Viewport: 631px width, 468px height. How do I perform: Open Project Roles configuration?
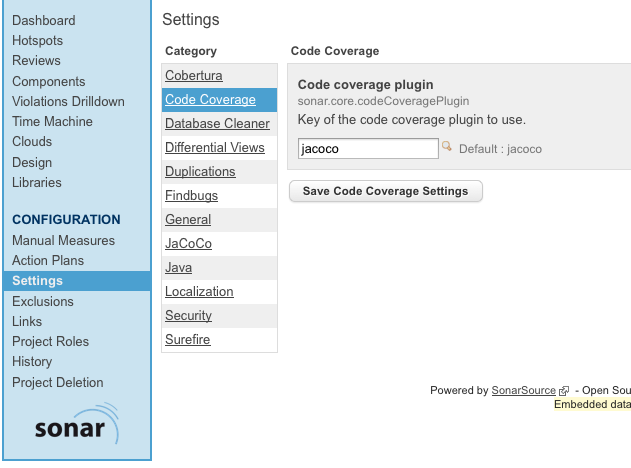point(50,342)
